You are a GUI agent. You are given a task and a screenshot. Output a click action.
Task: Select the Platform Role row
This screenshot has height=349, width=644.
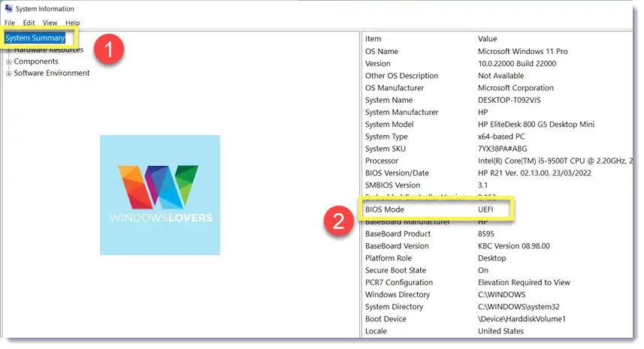pos(498,258)
